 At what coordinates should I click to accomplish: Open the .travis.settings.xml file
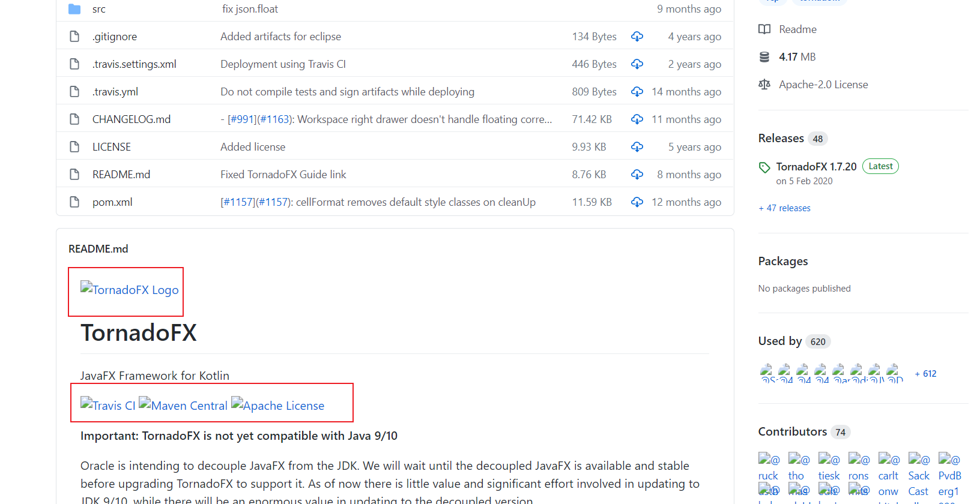[135, 64]
